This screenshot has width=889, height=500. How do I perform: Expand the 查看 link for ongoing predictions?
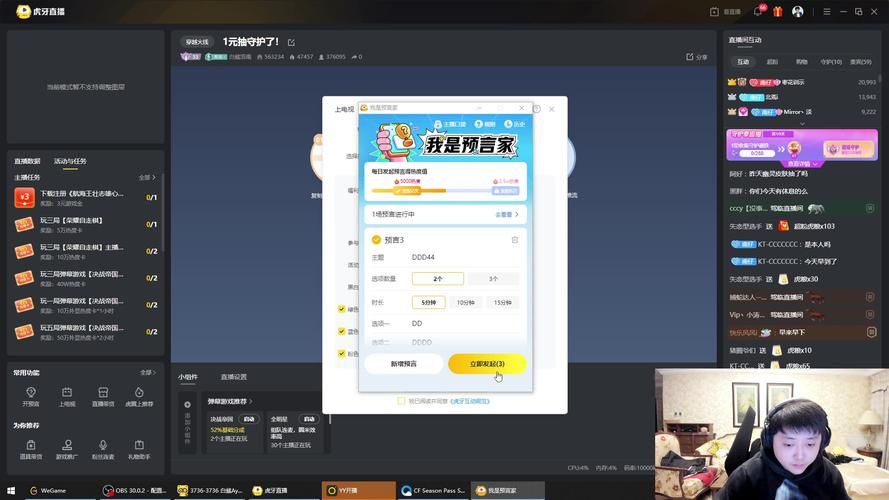pos(508,214)
